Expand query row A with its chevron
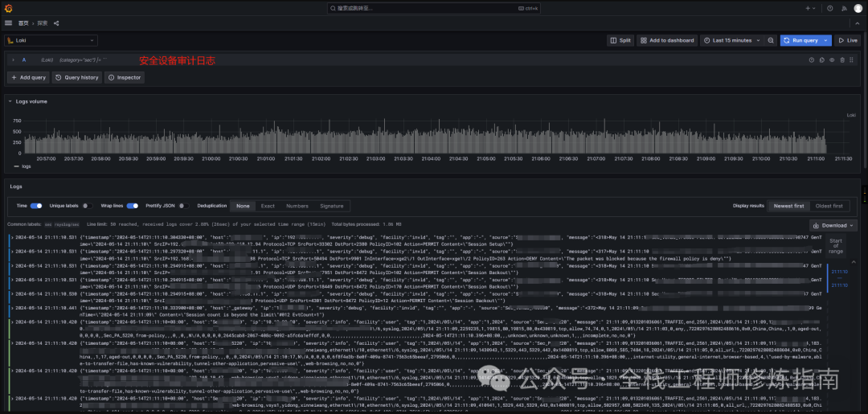This screenshot has width=868, height=414. click(x=13, y=59)
